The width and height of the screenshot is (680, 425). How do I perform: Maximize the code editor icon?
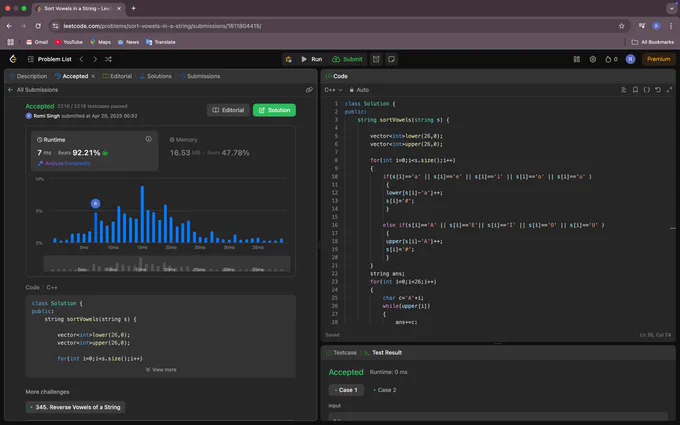point(669,90)
